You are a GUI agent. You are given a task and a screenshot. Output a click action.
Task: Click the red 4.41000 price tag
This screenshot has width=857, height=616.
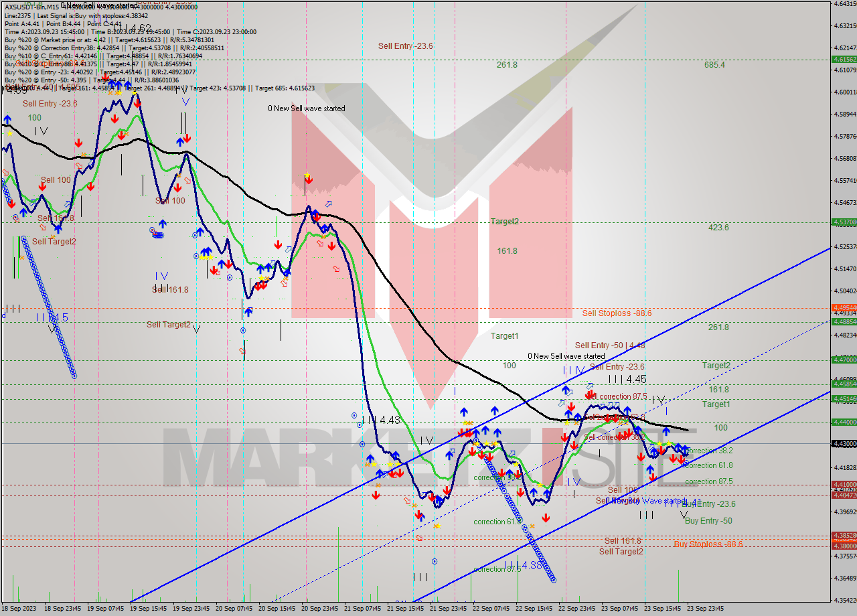[x=844, y=484]
